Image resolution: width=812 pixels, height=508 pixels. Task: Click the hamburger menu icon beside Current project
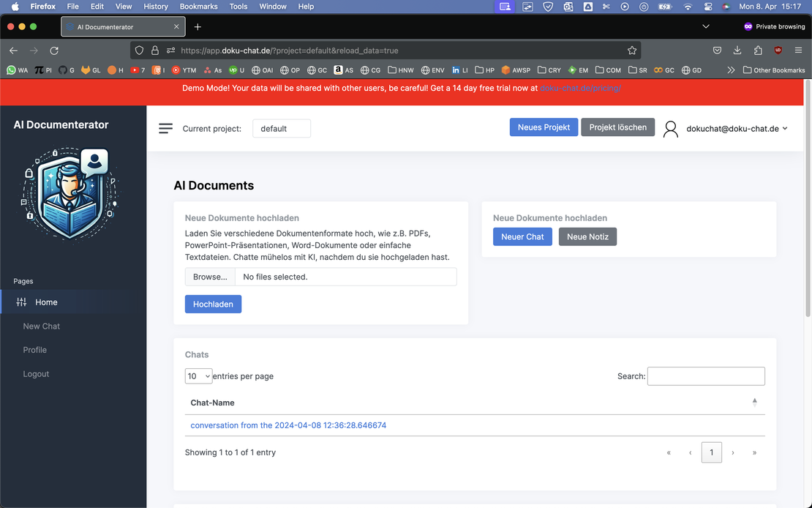tap(166, 129)
